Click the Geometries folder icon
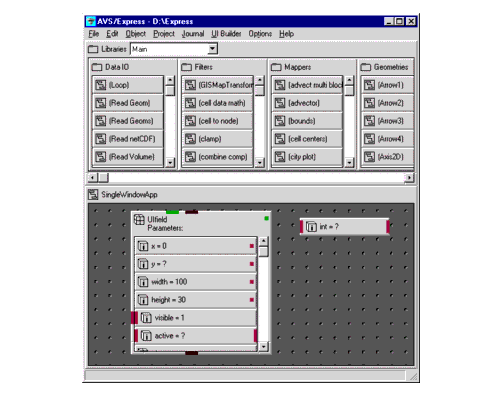 [x=366, y=67]
